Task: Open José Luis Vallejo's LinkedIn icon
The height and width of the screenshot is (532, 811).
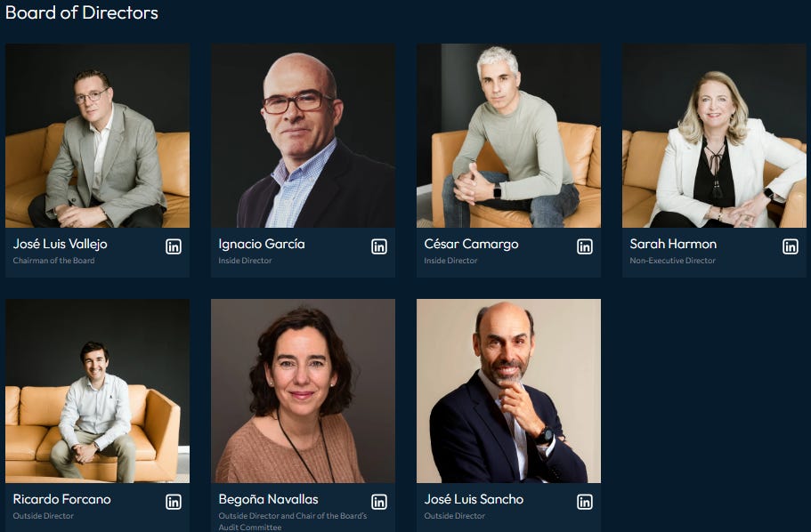Action: [x=174, y=246]
